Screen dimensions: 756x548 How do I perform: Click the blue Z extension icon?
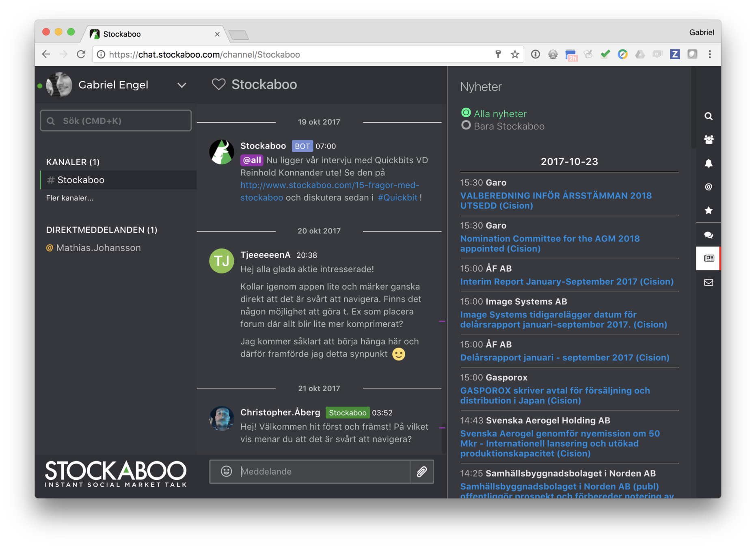[x=675, y=54]
